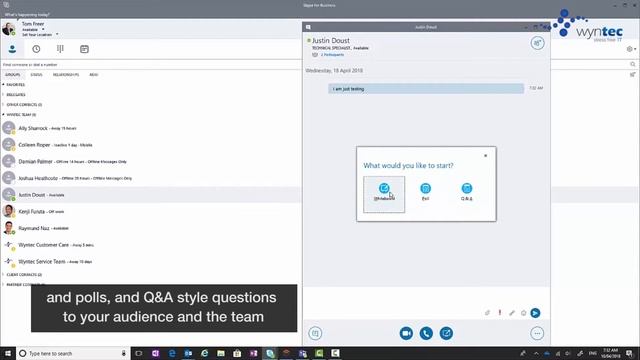
Task: Click Tom Freer's profile picture
Action: coord(9,29)
